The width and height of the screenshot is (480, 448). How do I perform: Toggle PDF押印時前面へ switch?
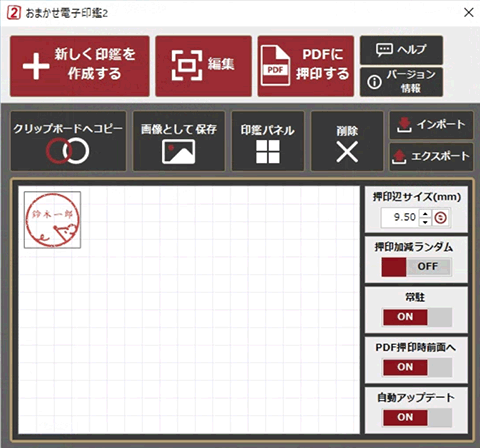coord(417,367)
